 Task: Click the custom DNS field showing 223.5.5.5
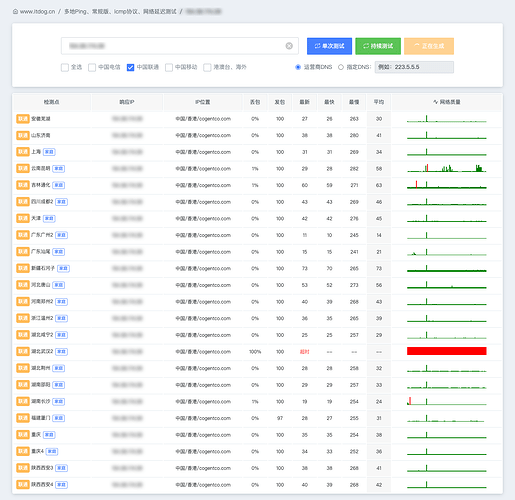tap(414, 67)
